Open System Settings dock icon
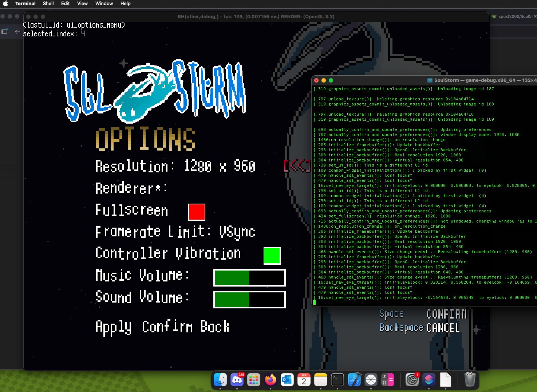537x392 pixels. 412,380
